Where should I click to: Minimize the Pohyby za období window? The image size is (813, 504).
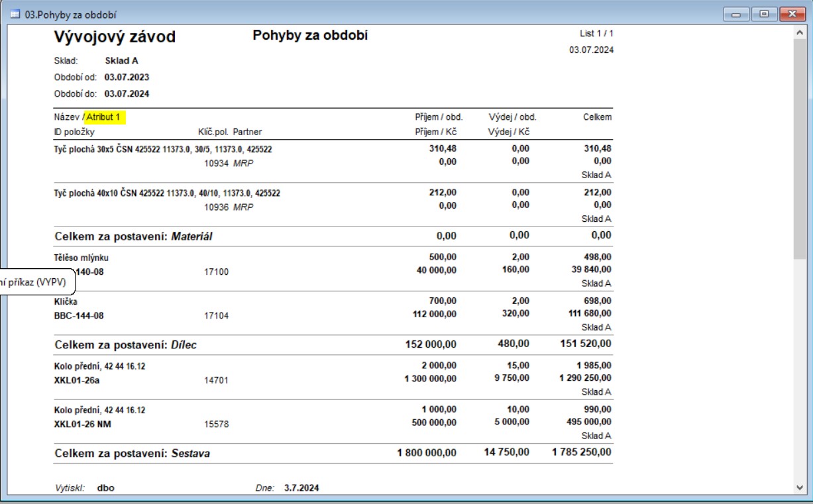point(736,13)
